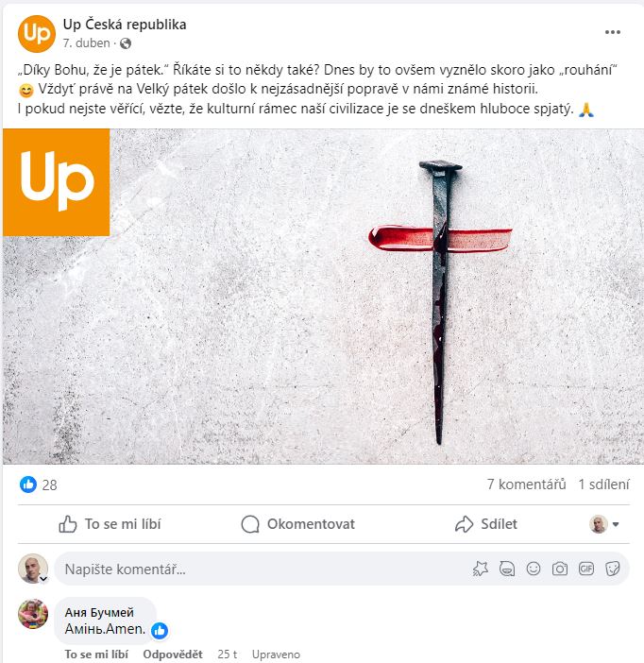Click the Sdílet share button

point(486,524)
